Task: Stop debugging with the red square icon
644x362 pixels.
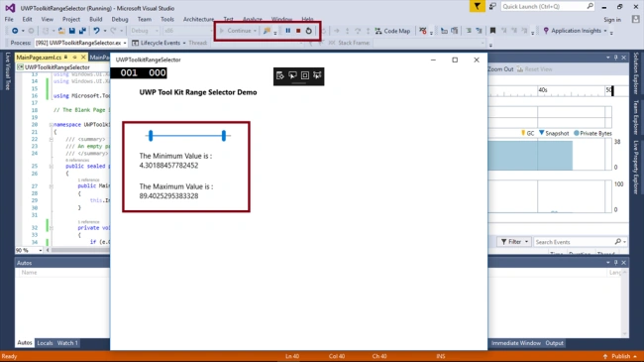Action: pos(298,31)
